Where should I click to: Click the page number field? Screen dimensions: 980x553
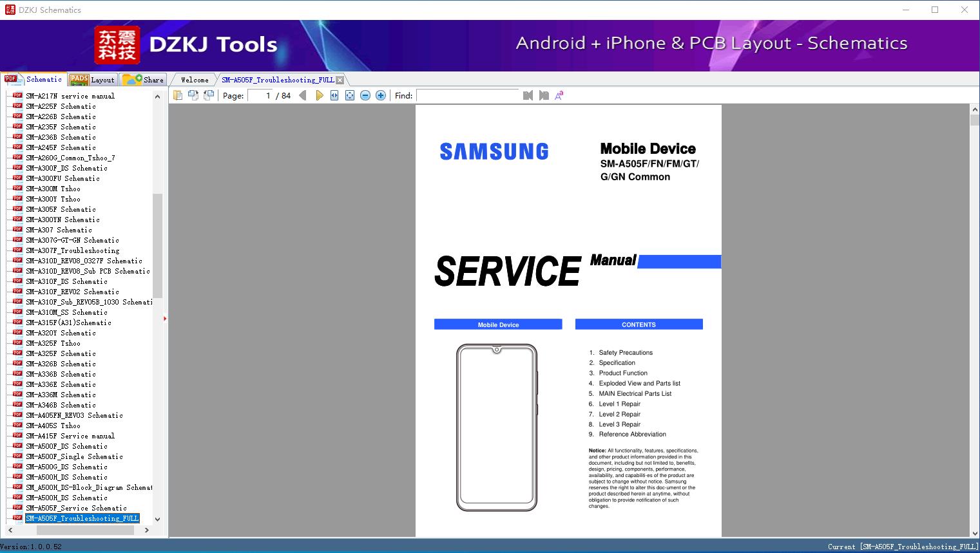click(x=260, y=95)
